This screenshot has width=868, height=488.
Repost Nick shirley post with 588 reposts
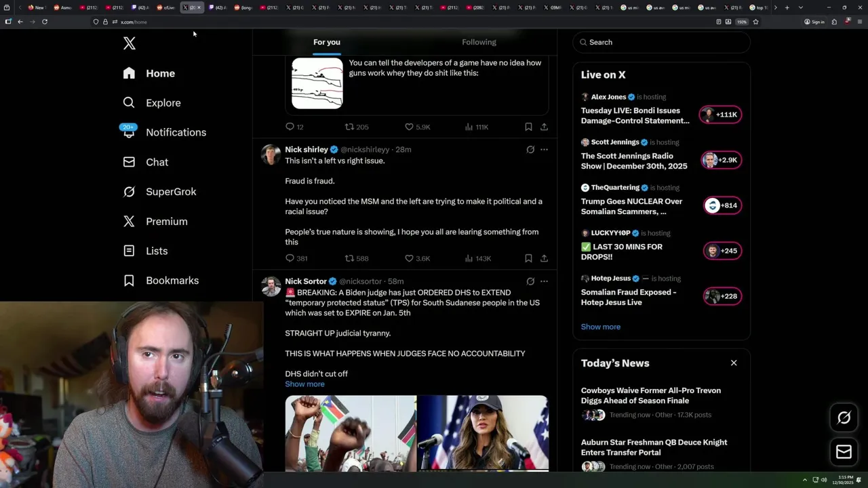click(x=357, y=258)
